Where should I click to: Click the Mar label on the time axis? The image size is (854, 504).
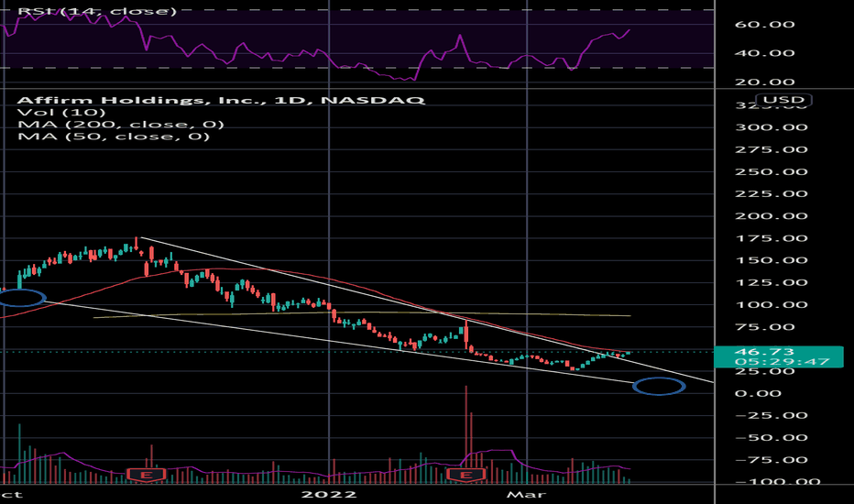[526, 495]
